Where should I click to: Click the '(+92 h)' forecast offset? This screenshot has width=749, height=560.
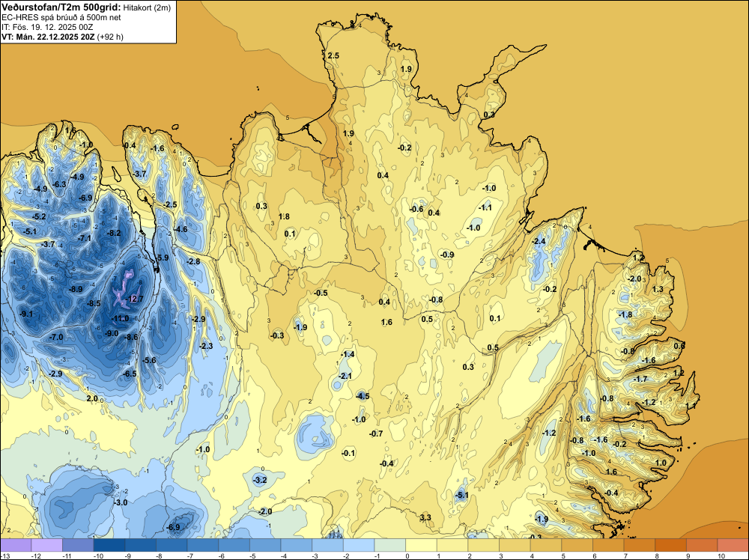pyautogui.click(x=110, y=37)
